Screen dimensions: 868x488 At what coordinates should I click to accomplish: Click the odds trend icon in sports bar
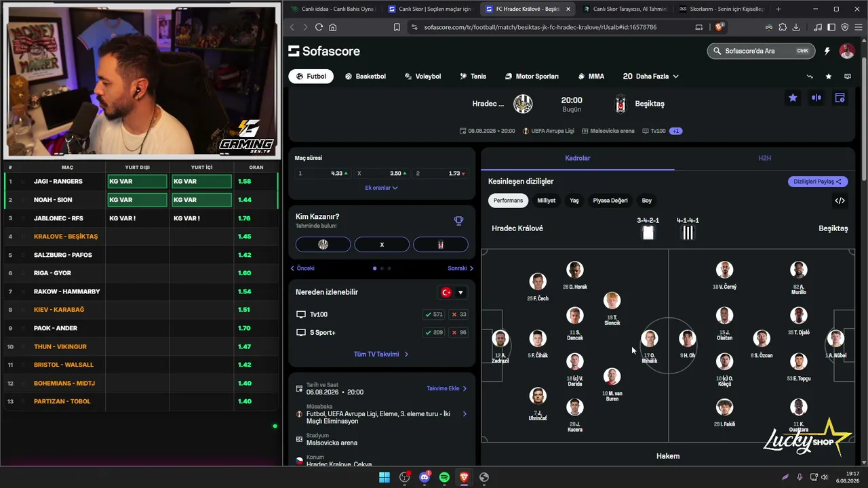click(810, 77)
